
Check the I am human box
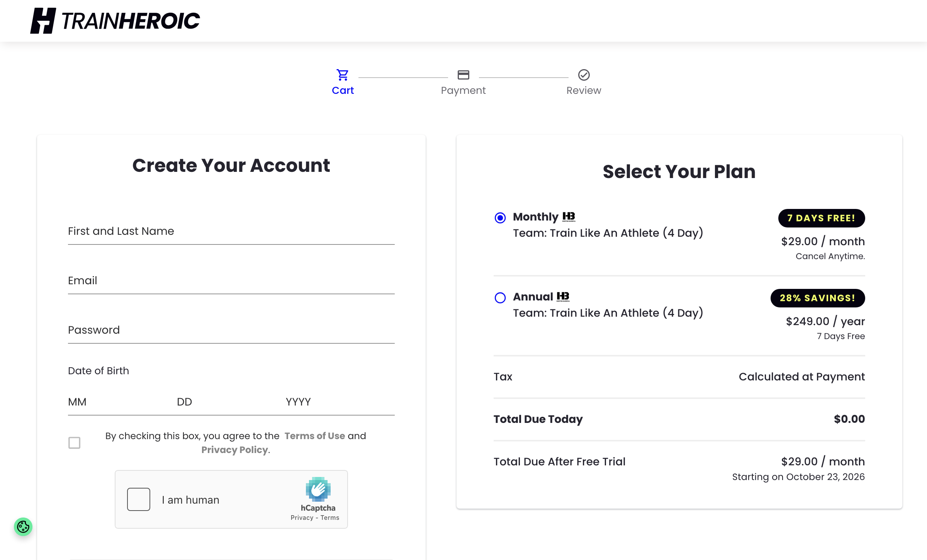[139, 499]
